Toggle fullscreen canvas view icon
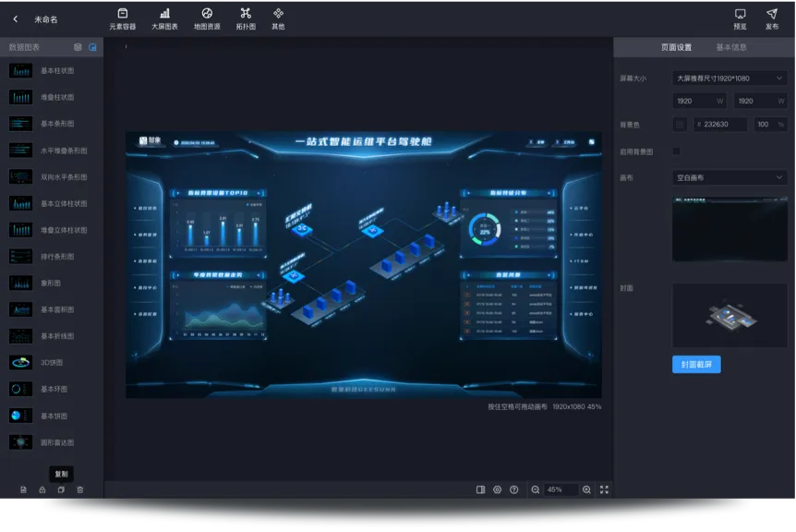 tap(604, 490)
